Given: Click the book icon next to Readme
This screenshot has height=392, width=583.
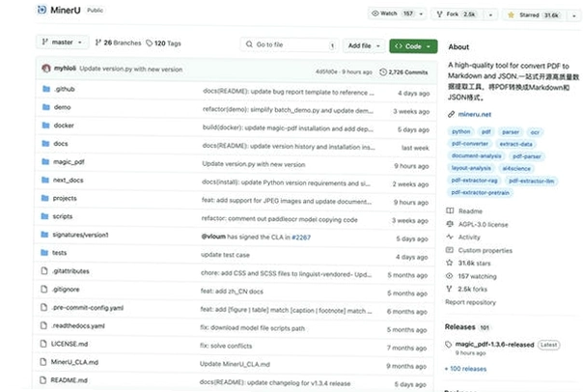Looking at the screenshot, I should pos(450,210).
